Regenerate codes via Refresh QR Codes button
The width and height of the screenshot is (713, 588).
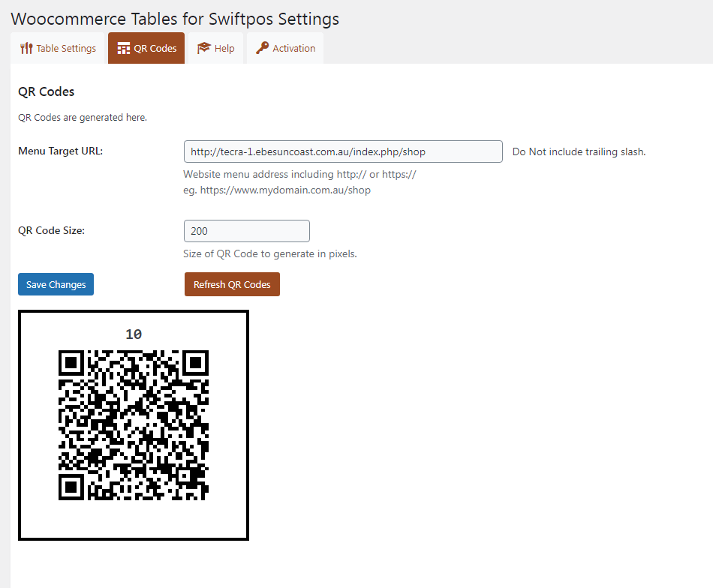[232, 284]
